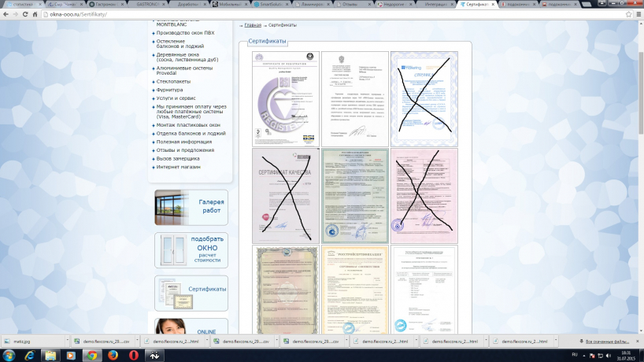Open the Главная breadcrumb link
This screenshot has height=362, width=644.
[x=251, y=25]
